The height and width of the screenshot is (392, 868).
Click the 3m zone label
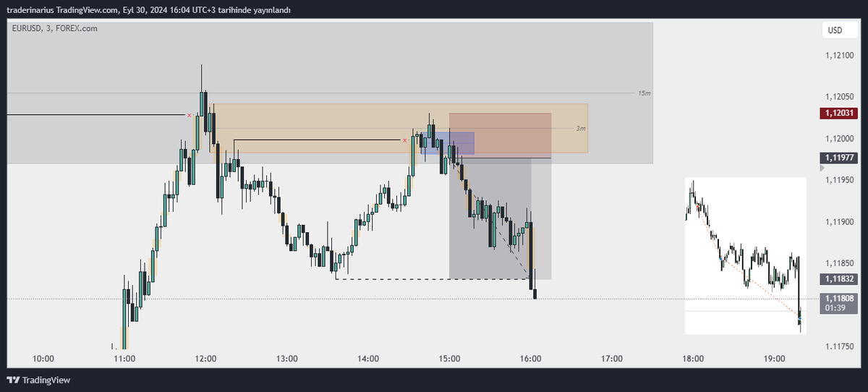(x=581, y=129)
